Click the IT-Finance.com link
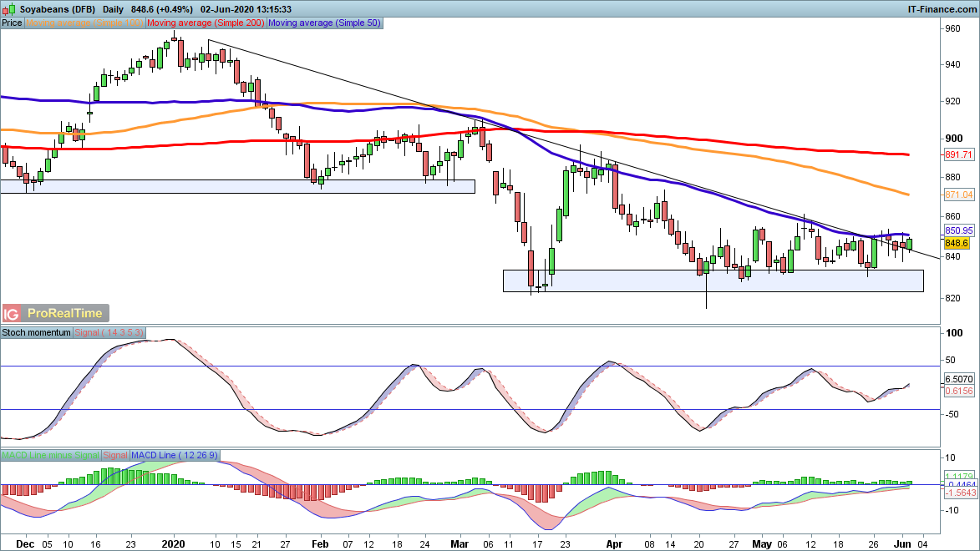980x551 pixels. 942,8
